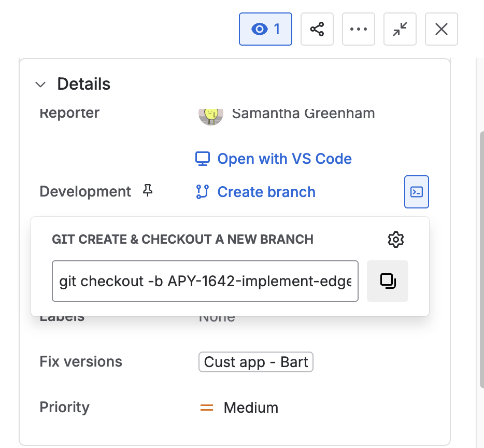The height and width of the screenshot is (448, 484).
Task: Click the Medium priority icon
Action: click(206, 408)
